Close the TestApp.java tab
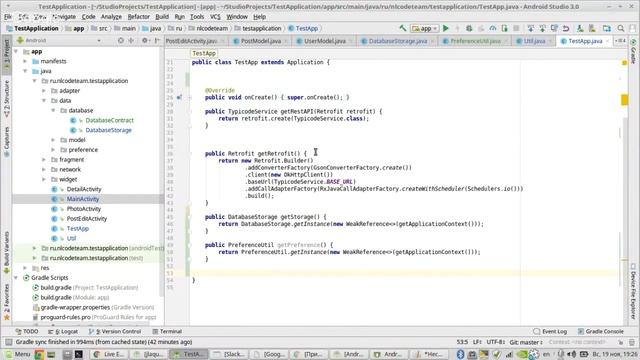 607,41
